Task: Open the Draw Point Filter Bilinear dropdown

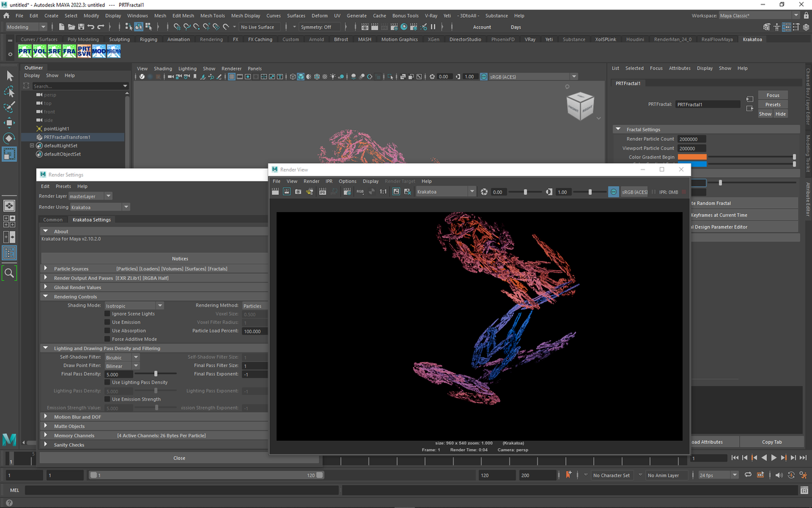Action: [x=122, y=366]
